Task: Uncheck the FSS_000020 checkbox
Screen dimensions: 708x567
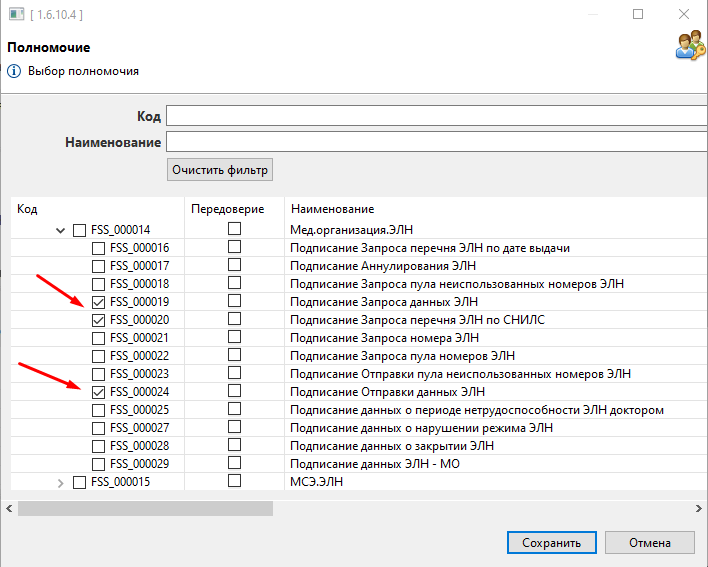Action: [98, 320]
